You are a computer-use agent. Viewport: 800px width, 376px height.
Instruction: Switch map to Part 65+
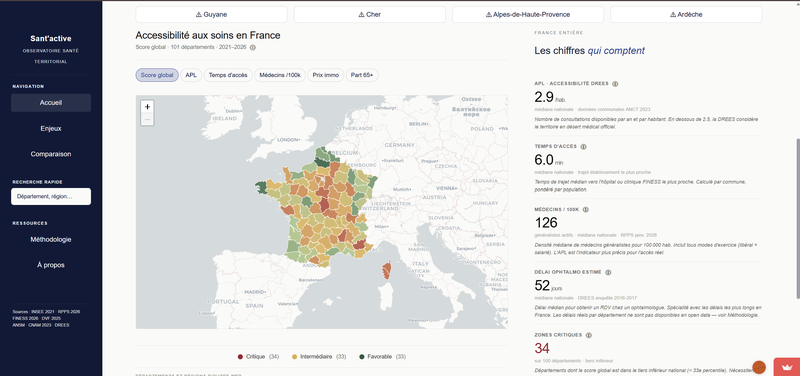362,75
